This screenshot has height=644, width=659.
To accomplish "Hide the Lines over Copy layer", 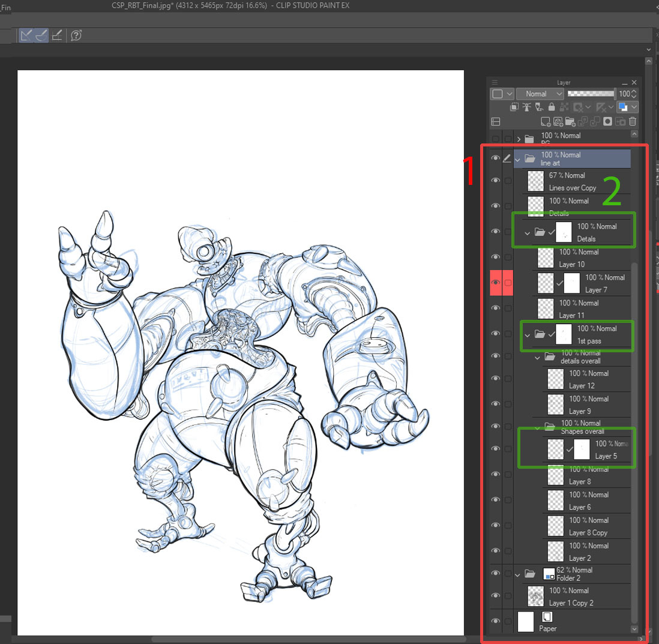I will pos(496,180).
